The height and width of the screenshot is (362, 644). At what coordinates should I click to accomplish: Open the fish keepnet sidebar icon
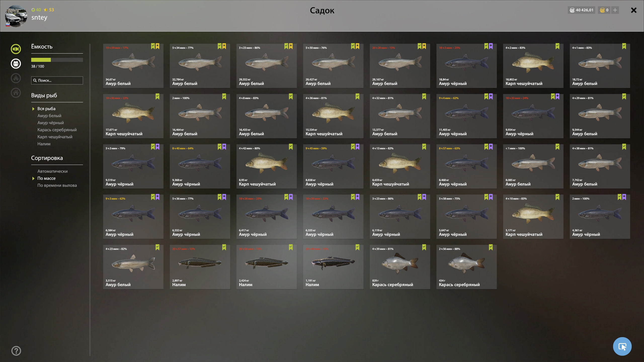16,49
